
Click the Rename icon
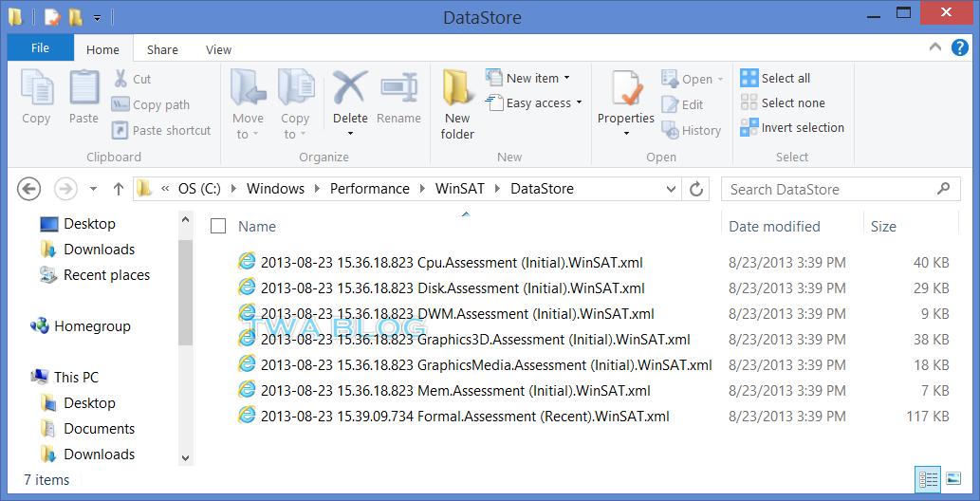pos(398,87)
